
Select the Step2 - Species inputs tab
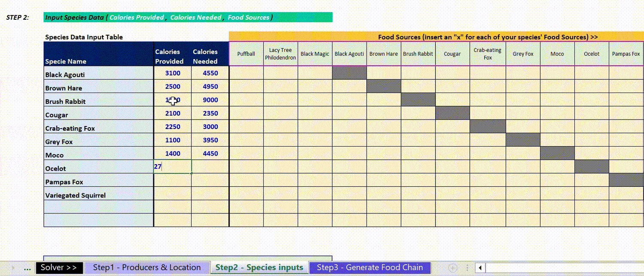point(259,267)
